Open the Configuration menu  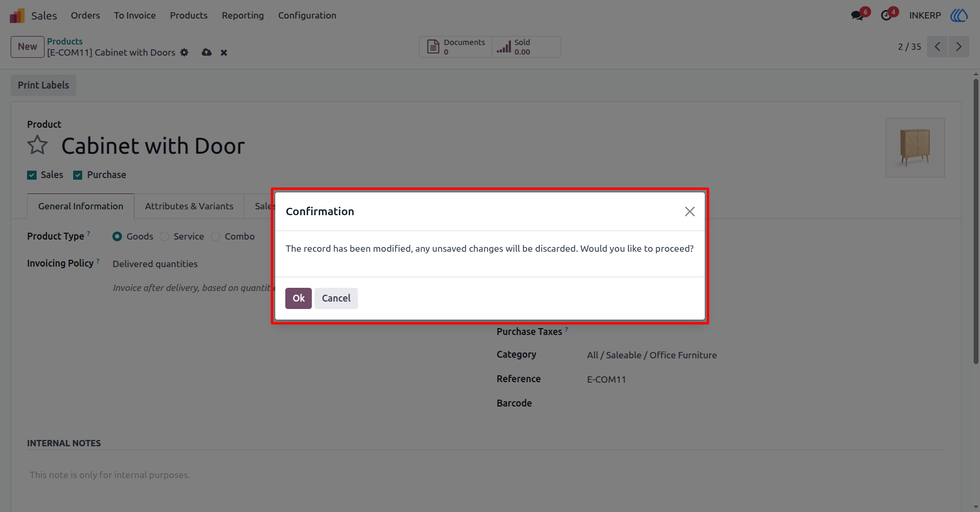307,15
